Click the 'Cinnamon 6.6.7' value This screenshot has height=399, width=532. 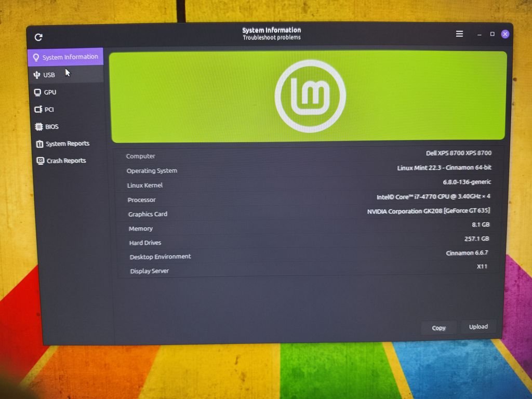pyautogui.click(x=467, y=253)
